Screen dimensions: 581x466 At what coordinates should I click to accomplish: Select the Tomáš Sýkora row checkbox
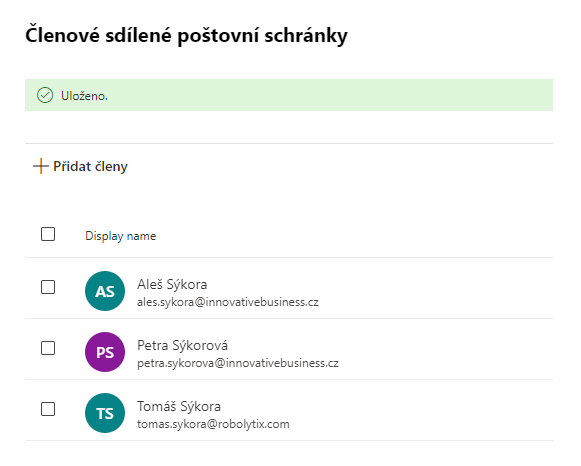click(48, 409)
